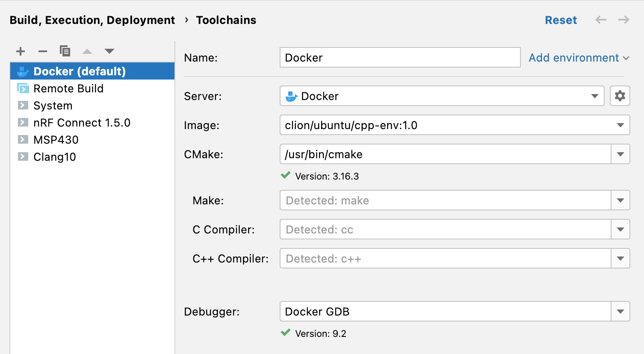Screen dimensions: 644x354
Task: Navigate back using the left arrow icon
Action: click(600, 20)
